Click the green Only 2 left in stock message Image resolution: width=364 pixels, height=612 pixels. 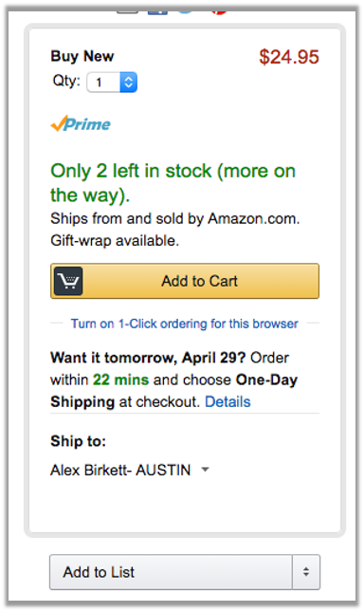[173, 183]
